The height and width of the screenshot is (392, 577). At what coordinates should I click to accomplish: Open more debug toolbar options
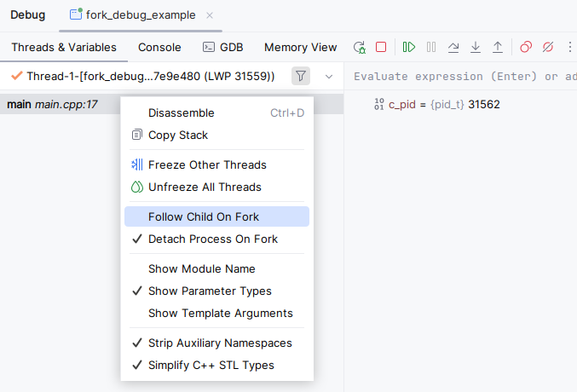(569, 48)
